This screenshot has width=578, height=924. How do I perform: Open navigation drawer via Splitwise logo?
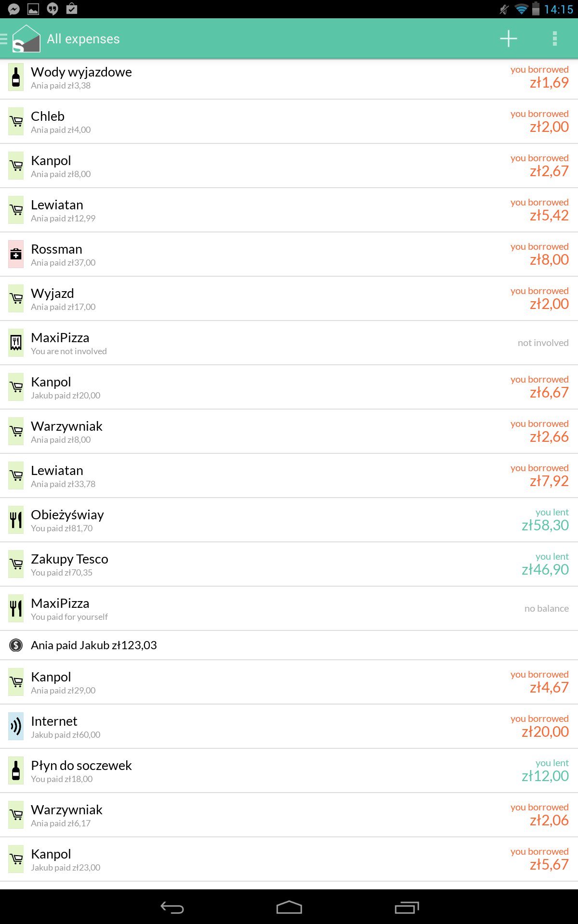coord(25,39)
